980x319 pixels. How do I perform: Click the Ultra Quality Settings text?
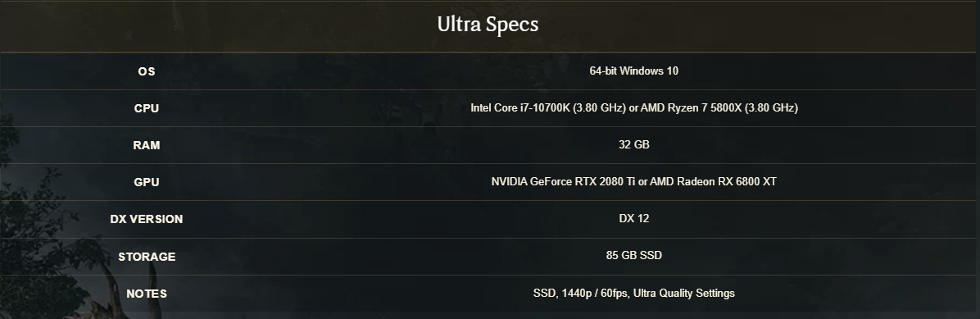[684, 293]
